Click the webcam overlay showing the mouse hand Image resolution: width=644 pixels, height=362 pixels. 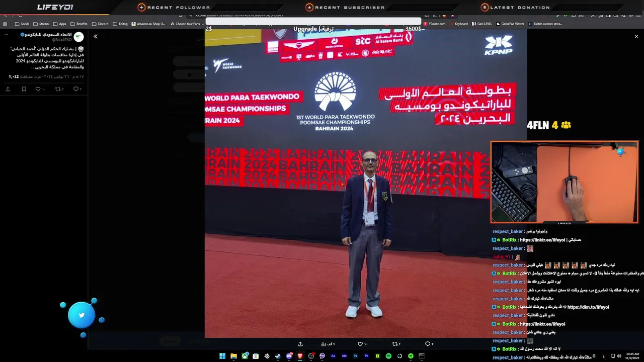[565, 182]
